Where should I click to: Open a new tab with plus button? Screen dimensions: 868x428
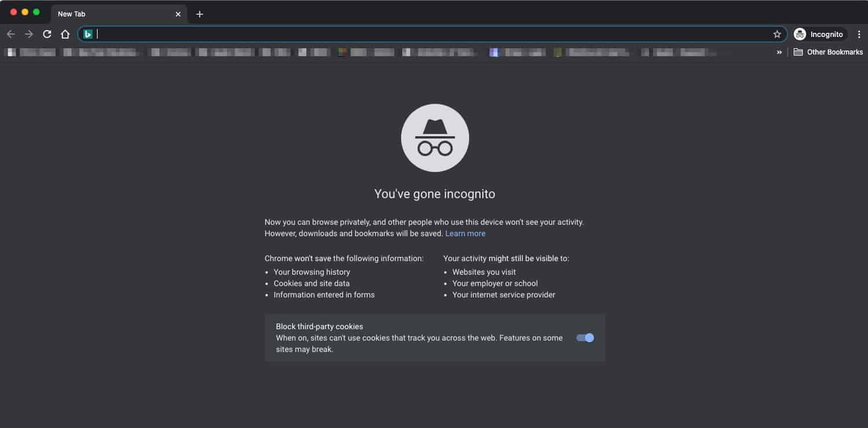[200, 14]
